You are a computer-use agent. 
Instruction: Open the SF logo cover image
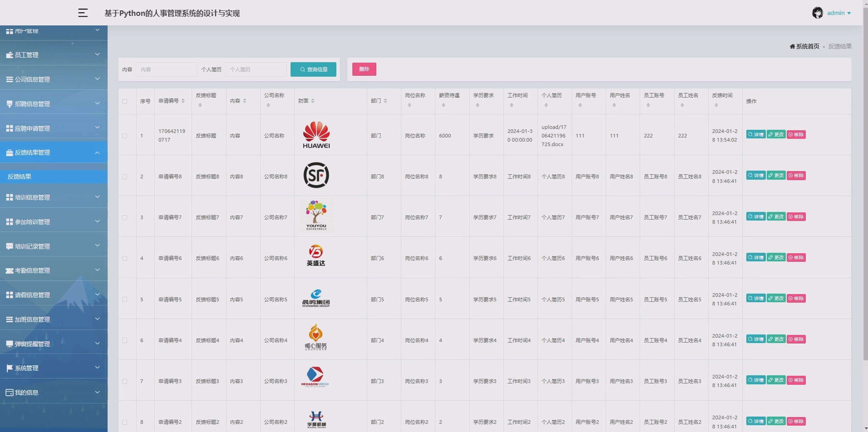pos(316,175)
